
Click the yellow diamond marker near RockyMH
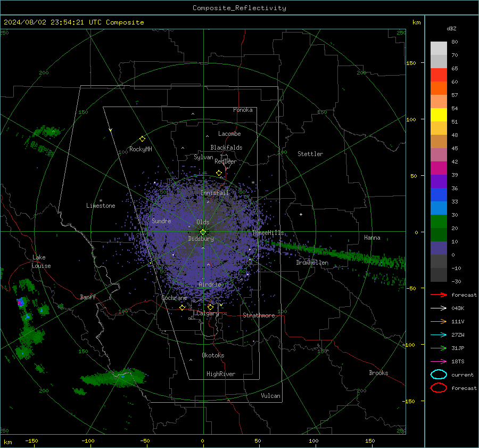[x=142, y=139]
